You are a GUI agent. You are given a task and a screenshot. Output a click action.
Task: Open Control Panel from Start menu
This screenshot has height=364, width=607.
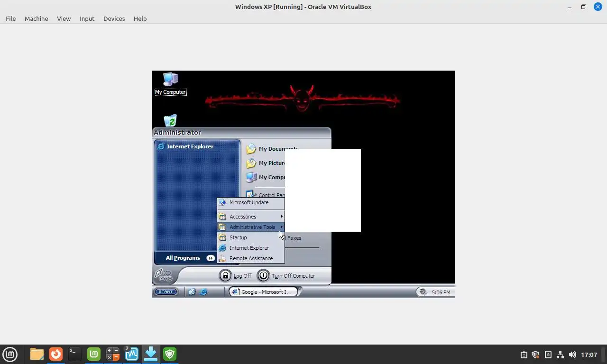click(266, 195)
